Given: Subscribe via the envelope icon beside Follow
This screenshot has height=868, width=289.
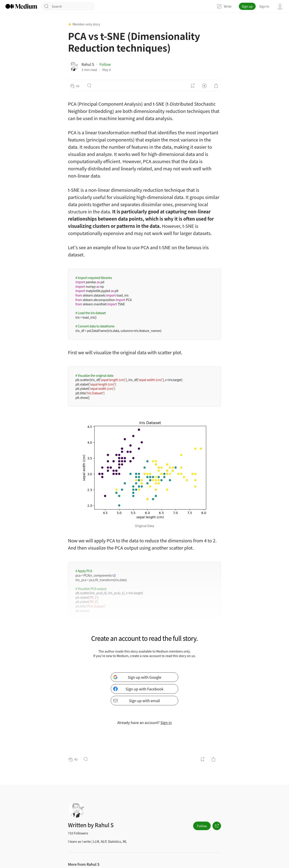Looking at the screenshot, I should (x=217, y=826).
